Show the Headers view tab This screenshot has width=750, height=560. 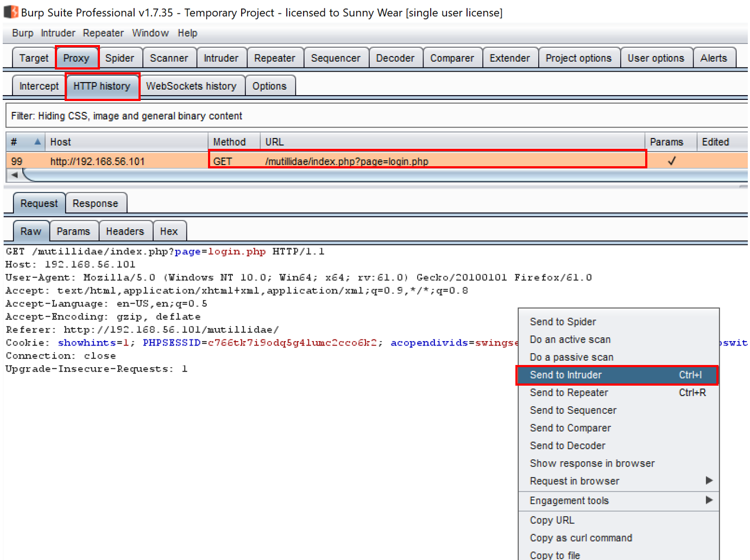point(124,231)
